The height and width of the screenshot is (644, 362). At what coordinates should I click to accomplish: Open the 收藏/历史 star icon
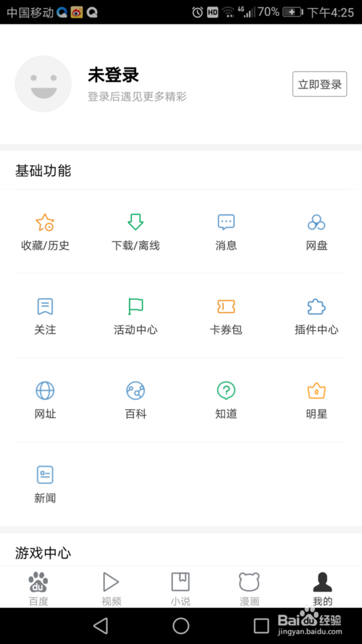pos(45,222)
